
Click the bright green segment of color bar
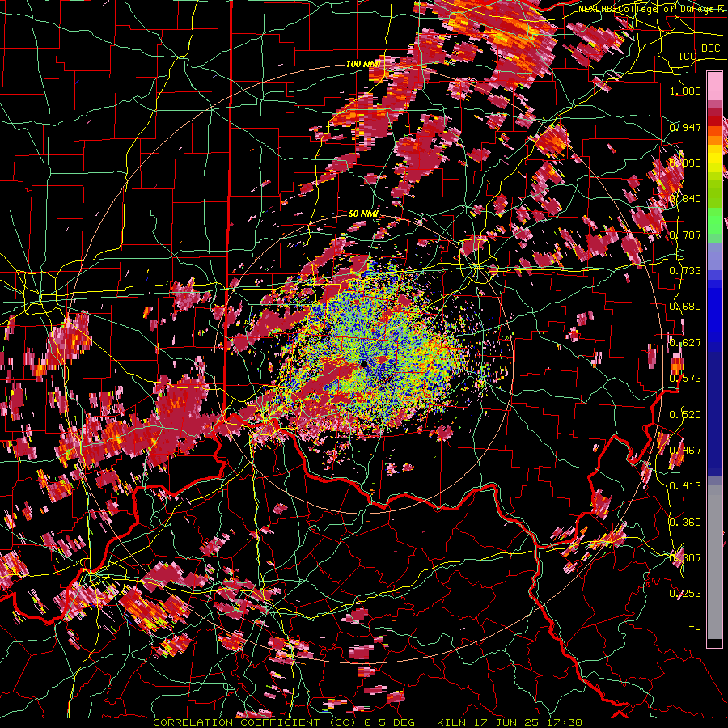point(714,221)
